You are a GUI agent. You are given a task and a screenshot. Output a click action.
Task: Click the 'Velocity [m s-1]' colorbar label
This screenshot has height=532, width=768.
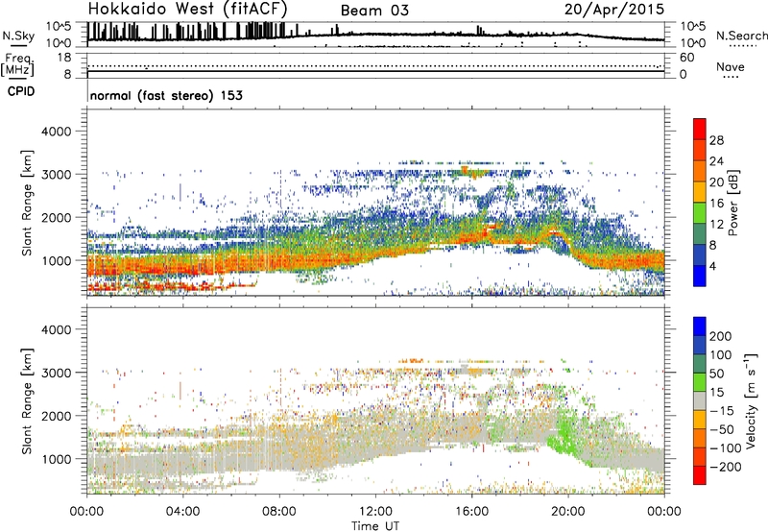pos(751,400)
